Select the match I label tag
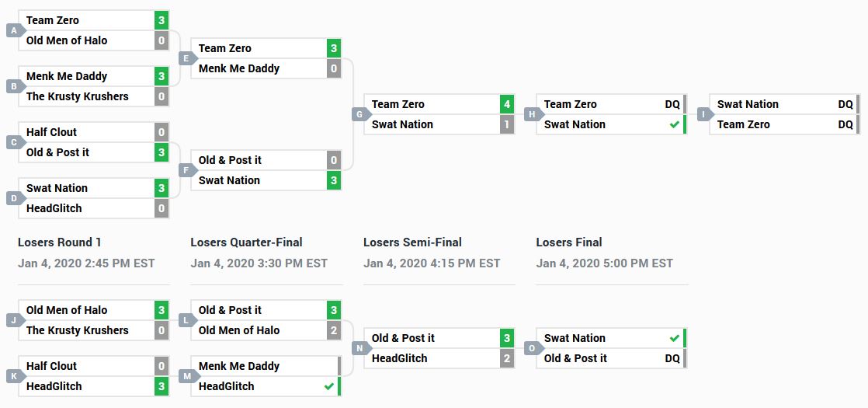868x408 pixels. (x=706, y=114)
